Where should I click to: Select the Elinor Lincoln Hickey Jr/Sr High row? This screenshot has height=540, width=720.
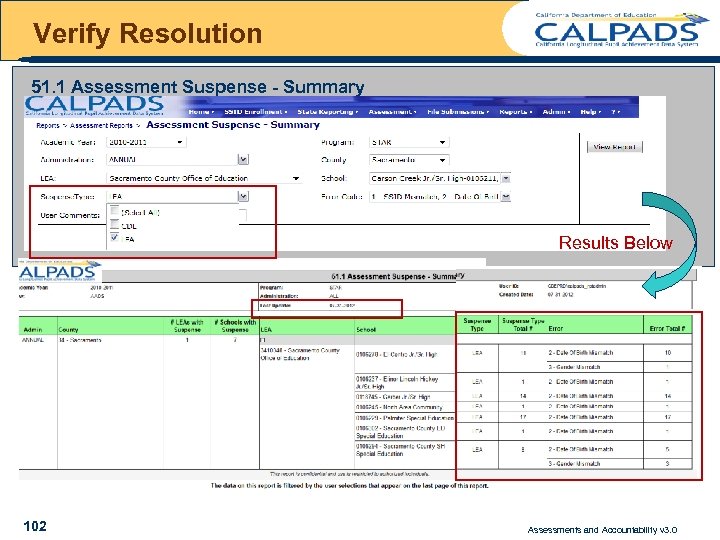[397, 383]
